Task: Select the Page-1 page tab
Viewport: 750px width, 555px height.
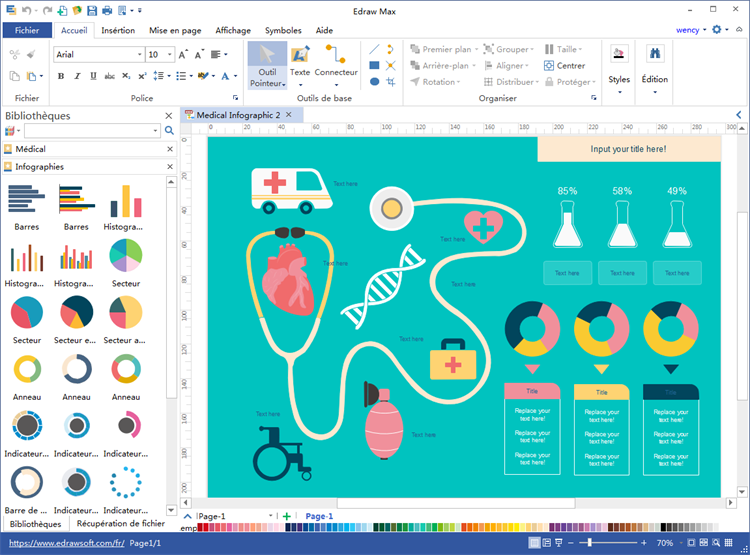Action: click(x=319, y=516)
